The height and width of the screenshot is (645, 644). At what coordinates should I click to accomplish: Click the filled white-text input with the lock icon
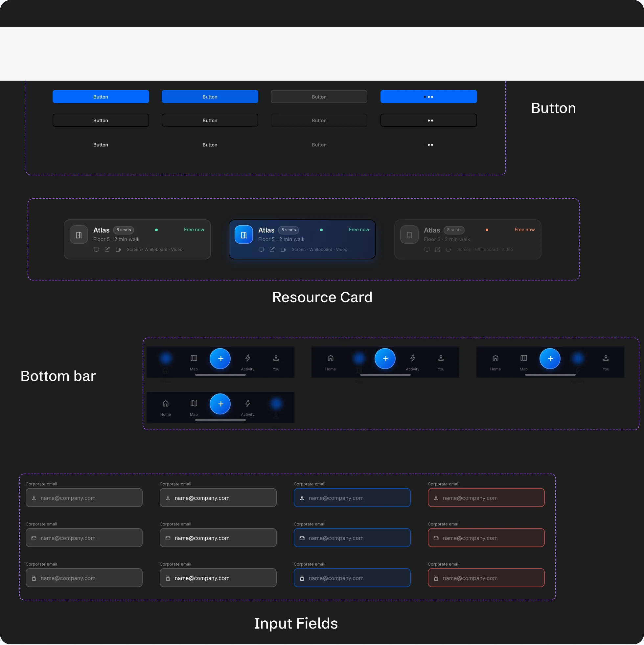218,578
